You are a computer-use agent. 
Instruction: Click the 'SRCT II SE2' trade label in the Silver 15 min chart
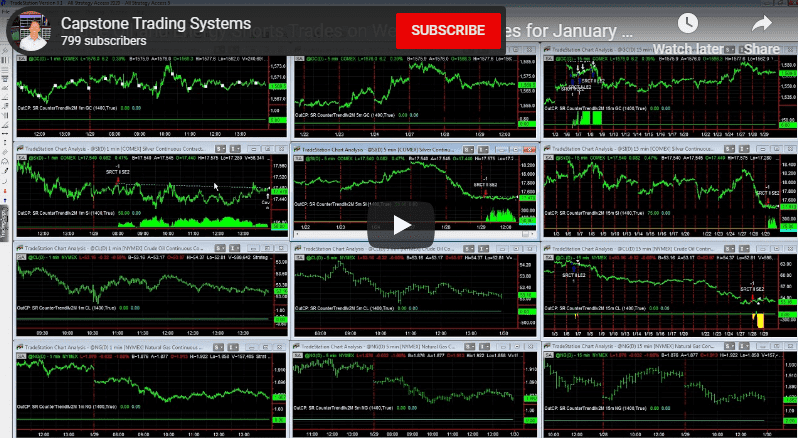[x=767, y=193]
